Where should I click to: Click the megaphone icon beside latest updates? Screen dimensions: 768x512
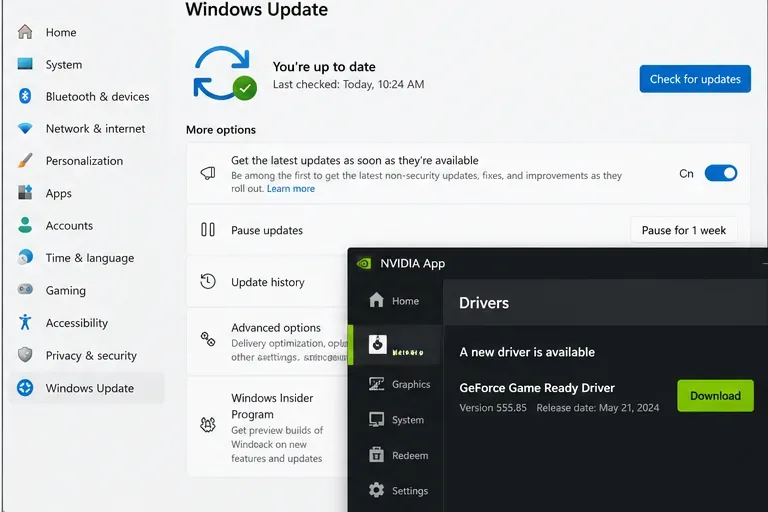[208, 173]
